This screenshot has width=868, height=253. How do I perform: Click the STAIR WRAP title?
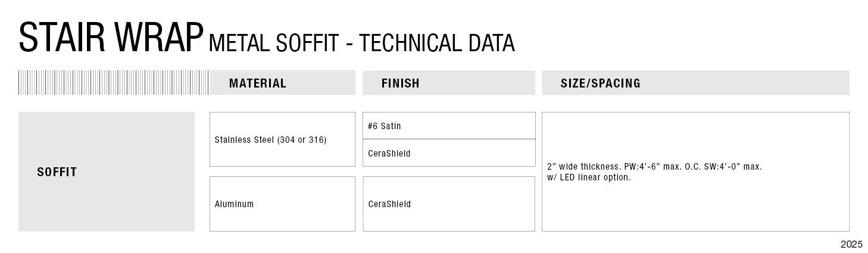pyautogui.click(x=111, y=37)
